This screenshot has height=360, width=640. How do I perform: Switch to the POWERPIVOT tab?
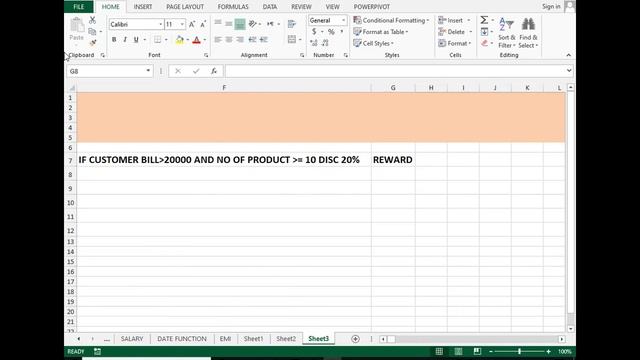pos(371,7)
